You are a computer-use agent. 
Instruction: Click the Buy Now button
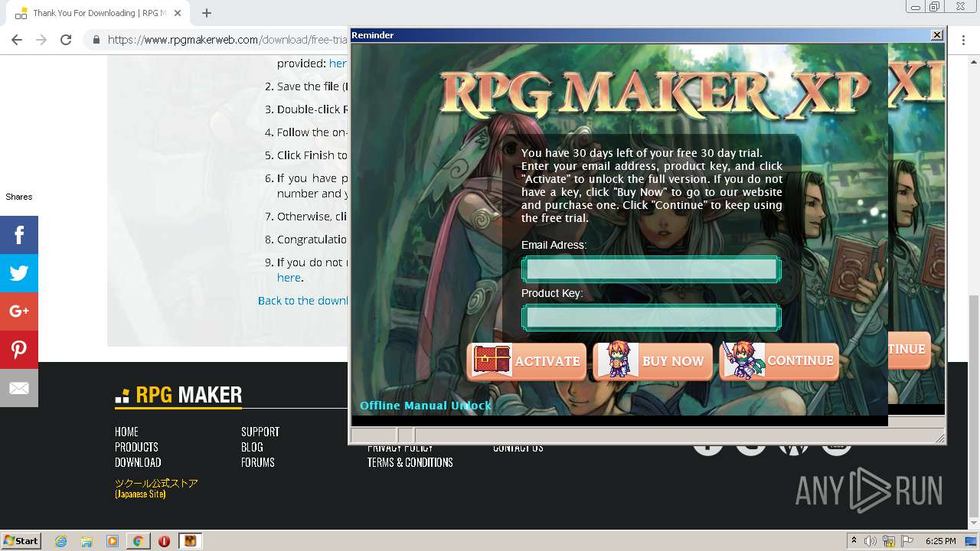point(653,361)
